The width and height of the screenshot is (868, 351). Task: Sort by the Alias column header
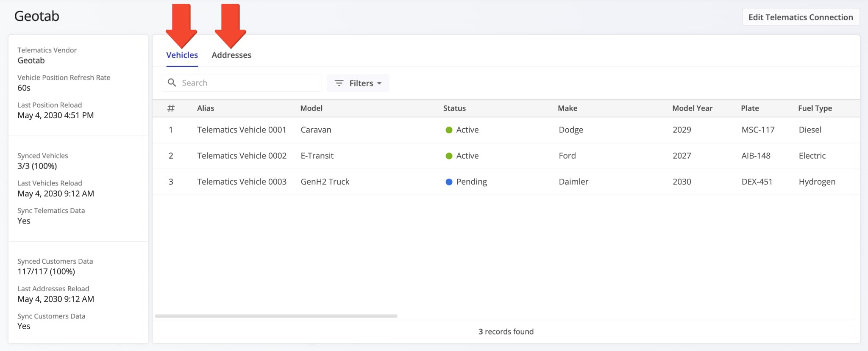click(x=206, y=108)
